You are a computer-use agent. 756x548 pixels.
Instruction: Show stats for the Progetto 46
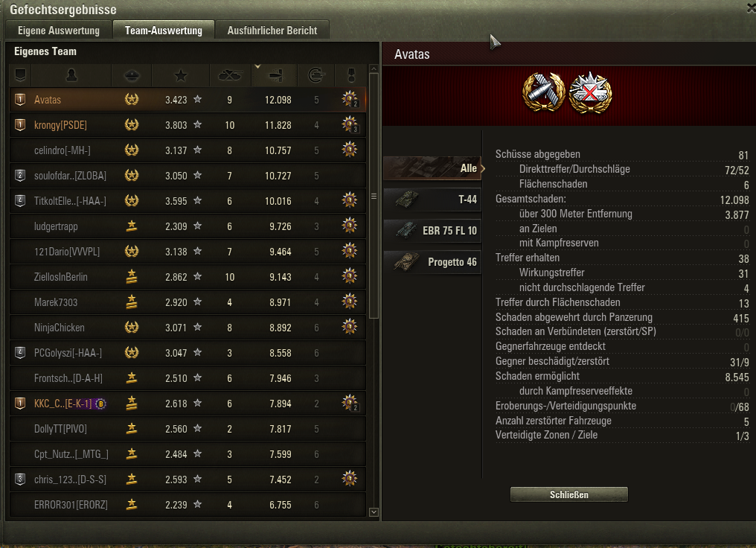[432, 262]
